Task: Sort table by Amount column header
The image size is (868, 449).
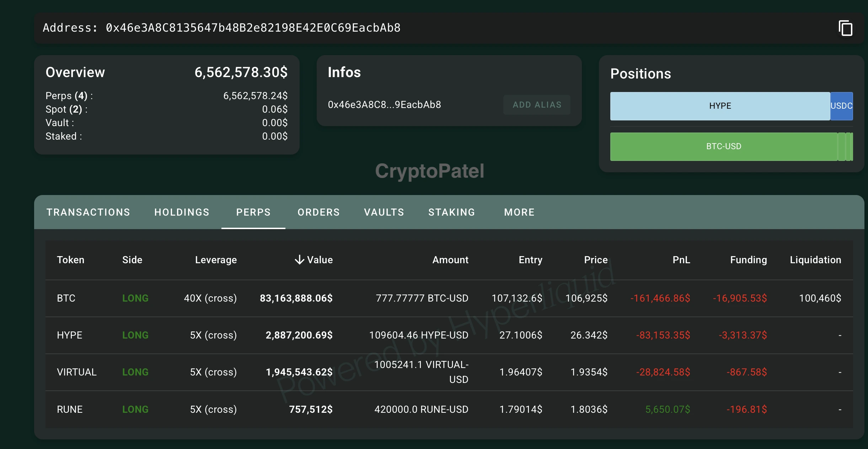Action: pos(450,260)
